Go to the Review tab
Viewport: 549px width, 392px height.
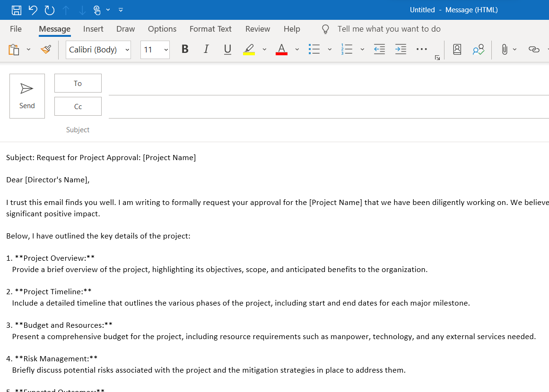pos(258,29)
